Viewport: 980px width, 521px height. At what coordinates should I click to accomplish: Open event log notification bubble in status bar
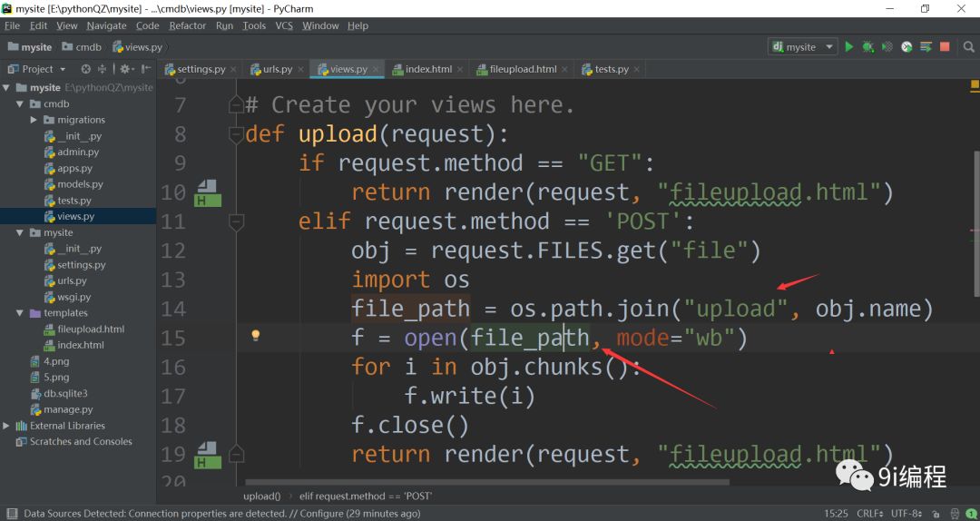[971, 514]
